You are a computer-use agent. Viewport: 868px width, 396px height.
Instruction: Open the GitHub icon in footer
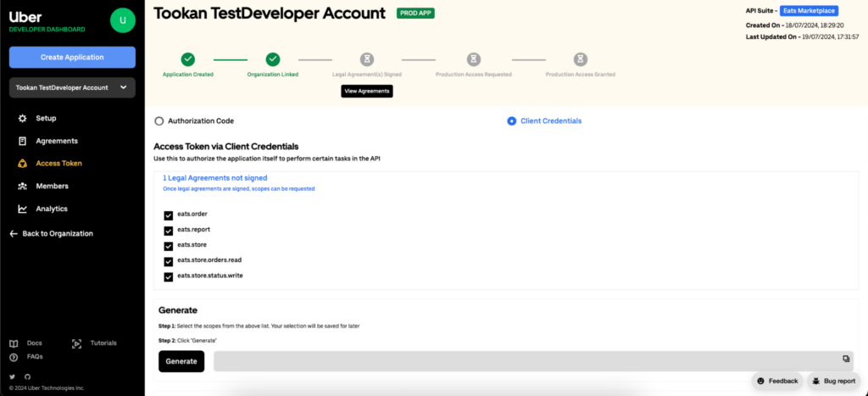28,376
